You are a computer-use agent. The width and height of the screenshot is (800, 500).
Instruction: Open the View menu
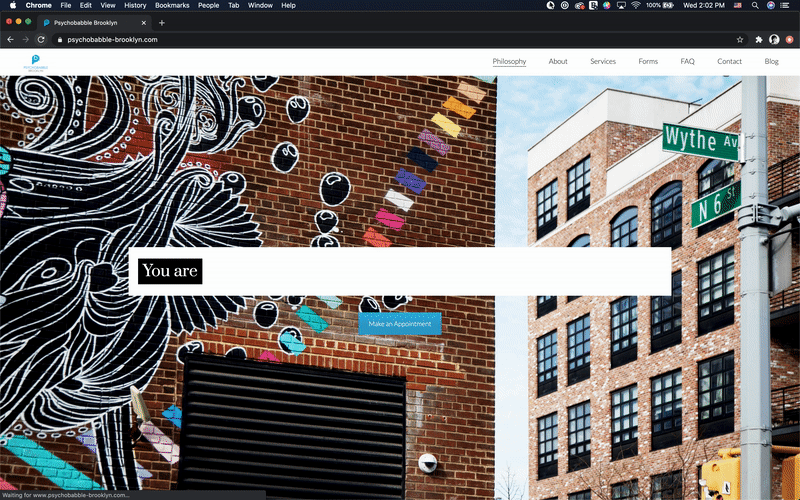108,5
